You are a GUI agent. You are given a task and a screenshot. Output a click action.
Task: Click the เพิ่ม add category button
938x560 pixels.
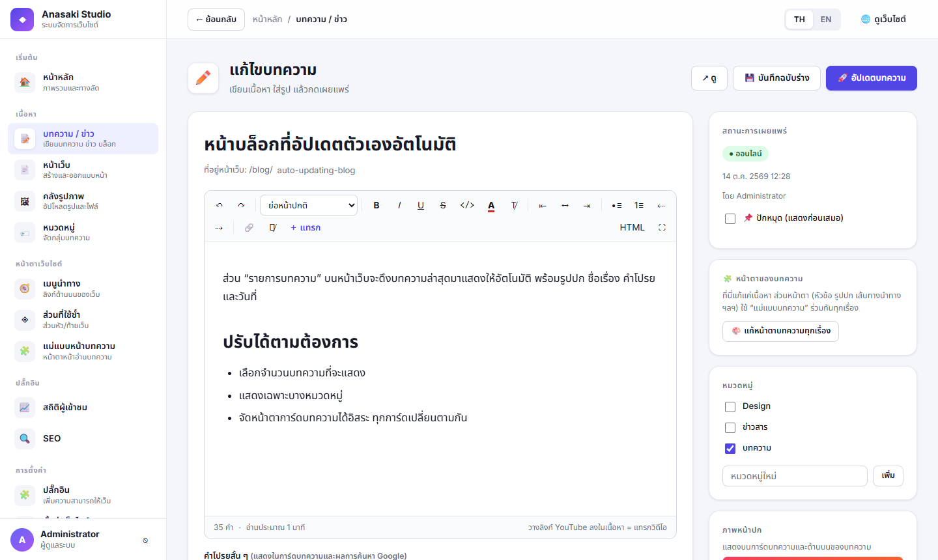click(888, 476)
